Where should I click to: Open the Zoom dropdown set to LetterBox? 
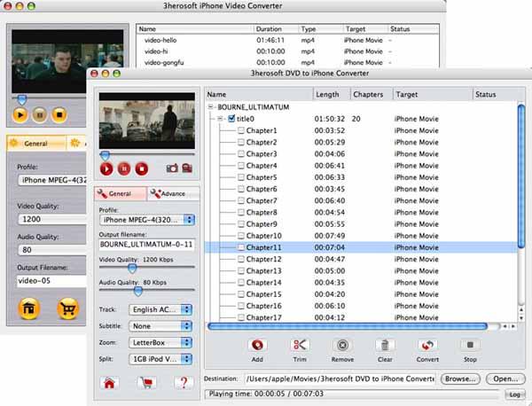[160, 342]
